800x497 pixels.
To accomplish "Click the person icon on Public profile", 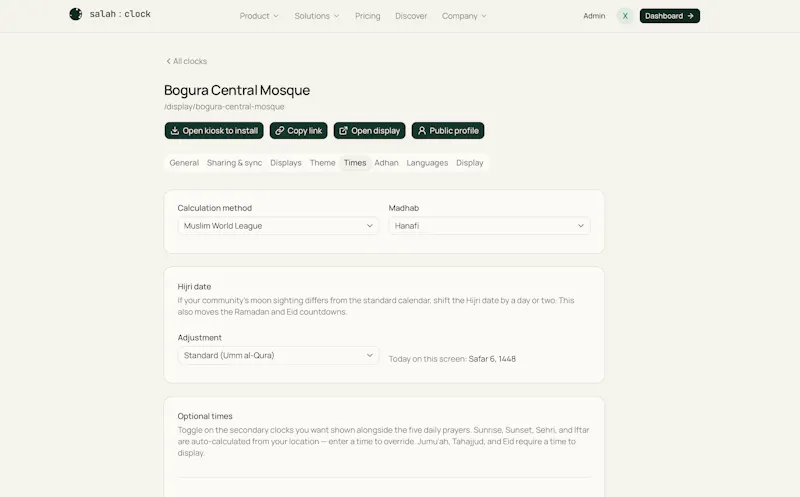I will [422, 131].
